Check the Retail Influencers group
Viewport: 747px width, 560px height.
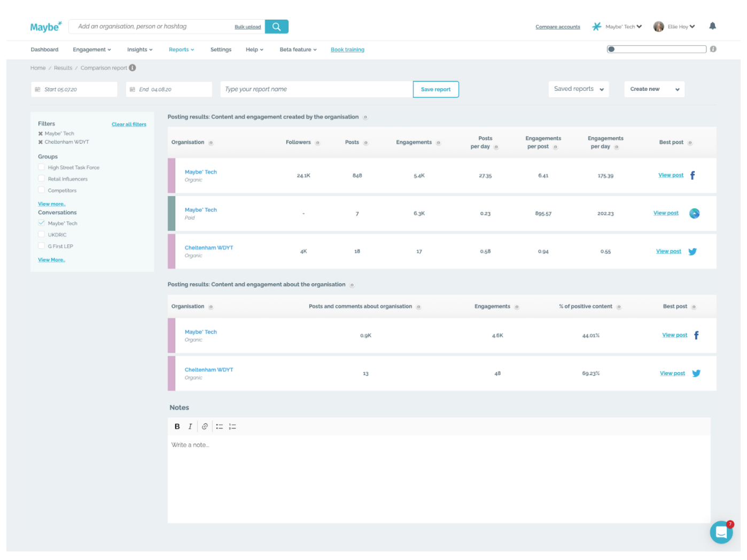41,178
